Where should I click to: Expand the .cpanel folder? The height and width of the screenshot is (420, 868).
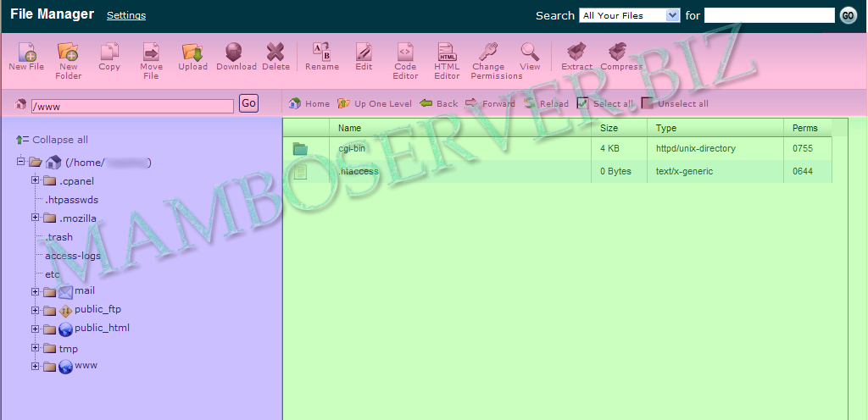point(35,180)
